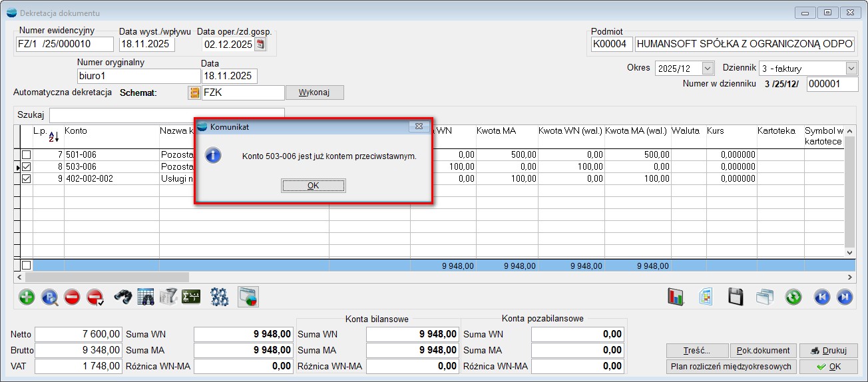Click the binoculars search icon
Viewport: 868px width, 382px height.
123,297
